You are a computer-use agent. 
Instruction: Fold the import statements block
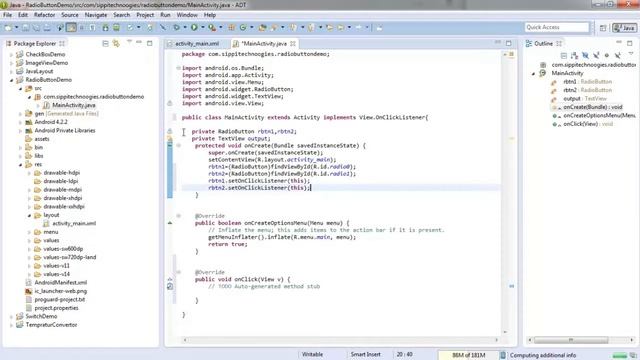[x=178, y=68]
